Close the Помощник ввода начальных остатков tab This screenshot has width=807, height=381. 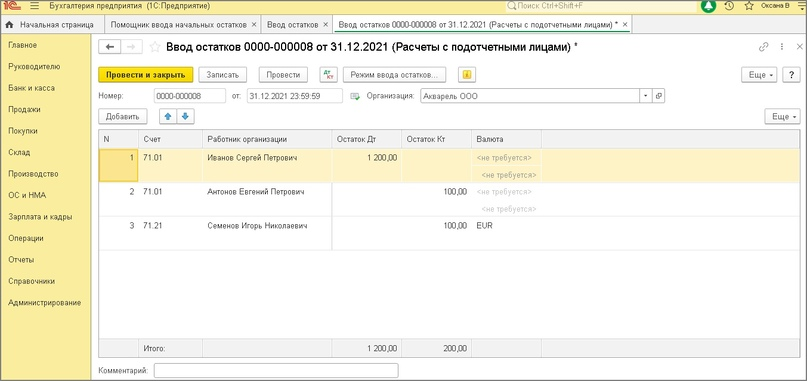point(253,24)
